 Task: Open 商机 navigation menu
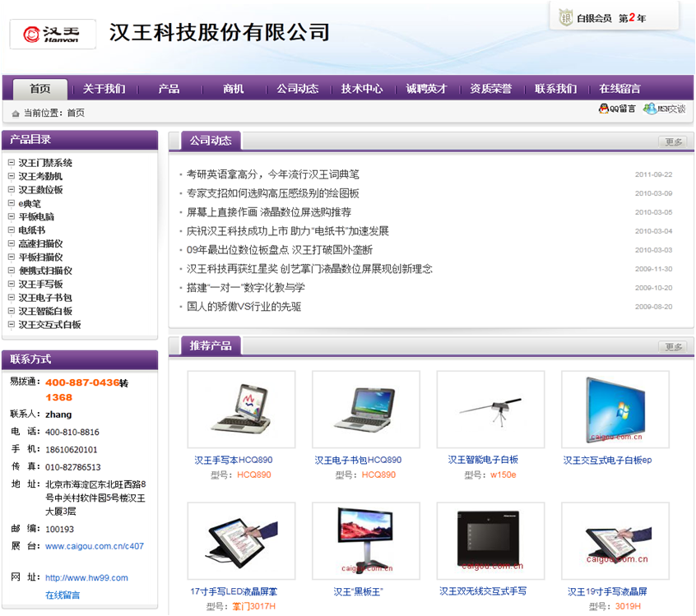coord(234,89)
